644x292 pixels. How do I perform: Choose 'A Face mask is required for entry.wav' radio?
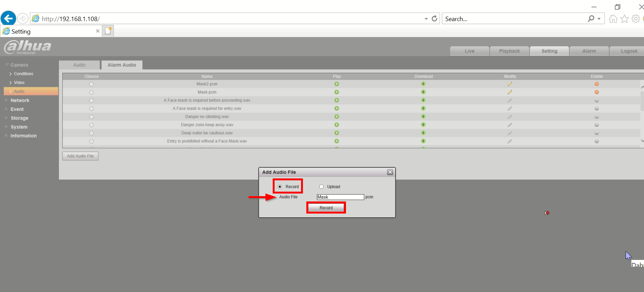pos(91,109)
